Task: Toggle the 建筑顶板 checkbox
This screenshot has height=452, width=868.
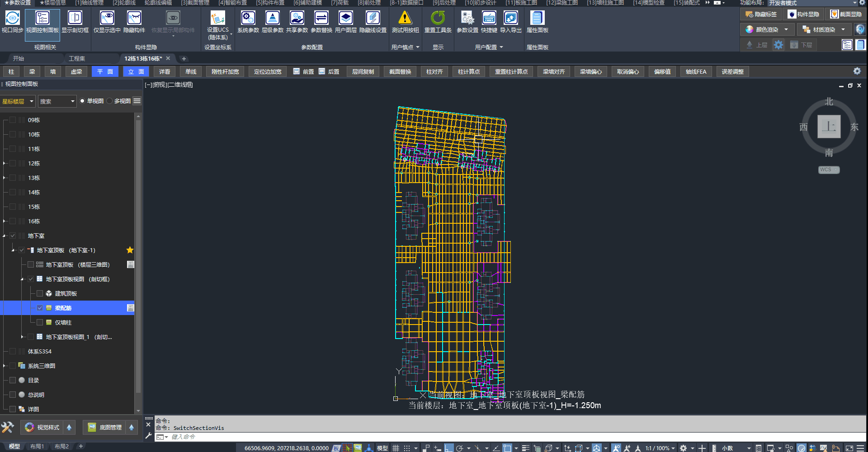Action: pyautogui.click(x=40, y=294)
